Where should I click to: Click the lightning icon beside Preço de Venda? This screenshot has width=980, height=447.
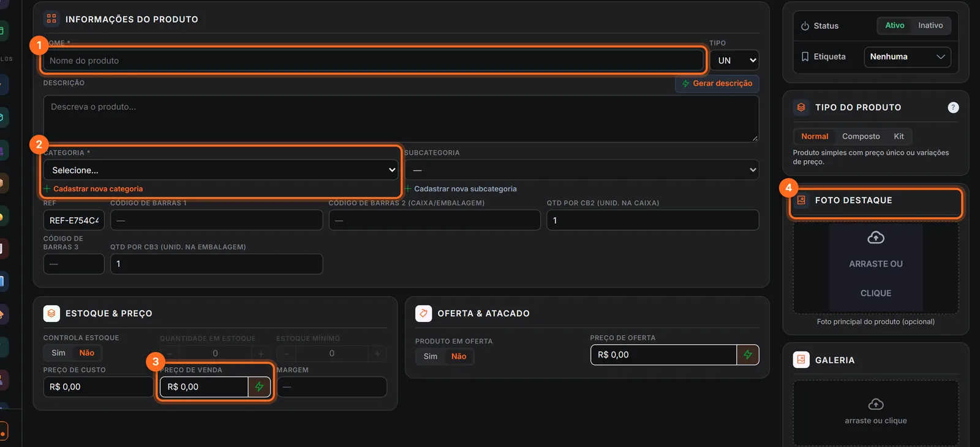click(259, 387)
